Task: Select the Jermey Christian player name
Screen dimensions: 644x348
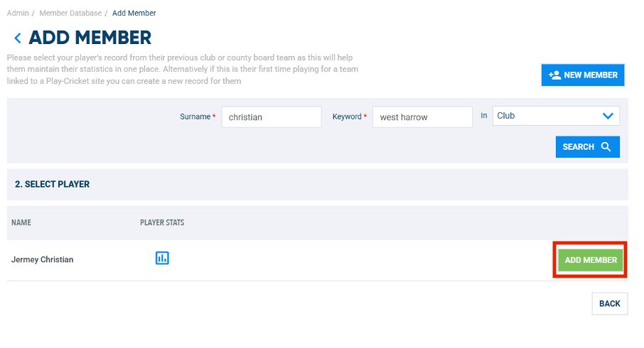Action: click(42, 259)
